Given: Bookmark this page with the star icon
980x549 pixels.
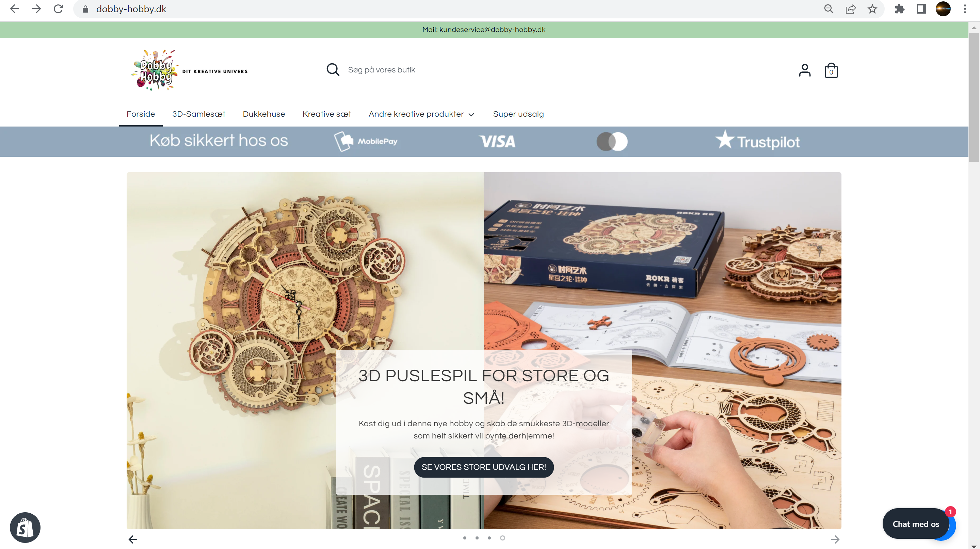Looking at the screenshot, I should pos(872,9).
